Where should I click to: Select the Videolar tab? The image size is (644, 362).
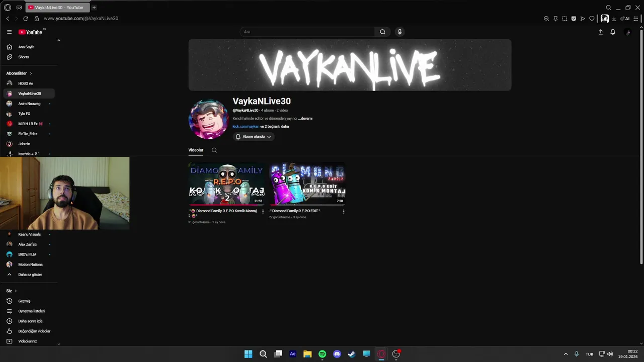click(196, 150)
